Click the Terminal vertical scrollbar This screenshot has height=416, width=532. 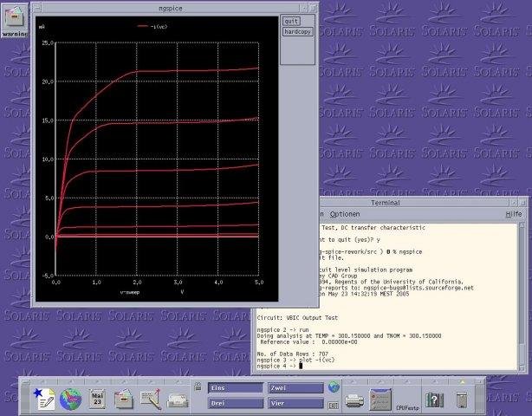point(522,297)
